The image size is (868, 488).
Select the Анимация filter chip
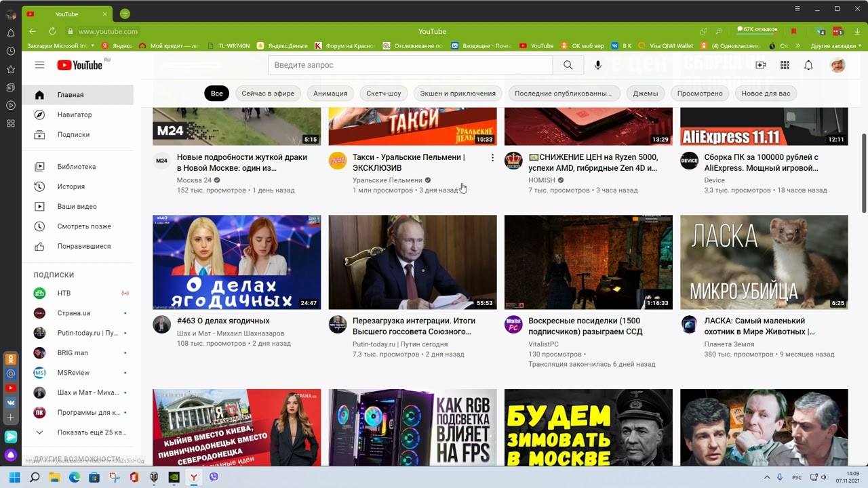(330, 94)
